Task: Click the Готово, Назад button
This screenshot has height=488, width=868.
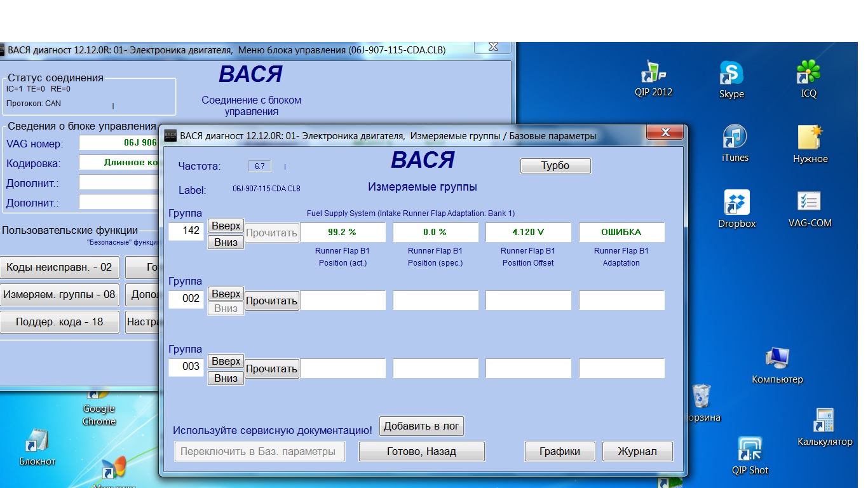Action: (x=421, y=451)
